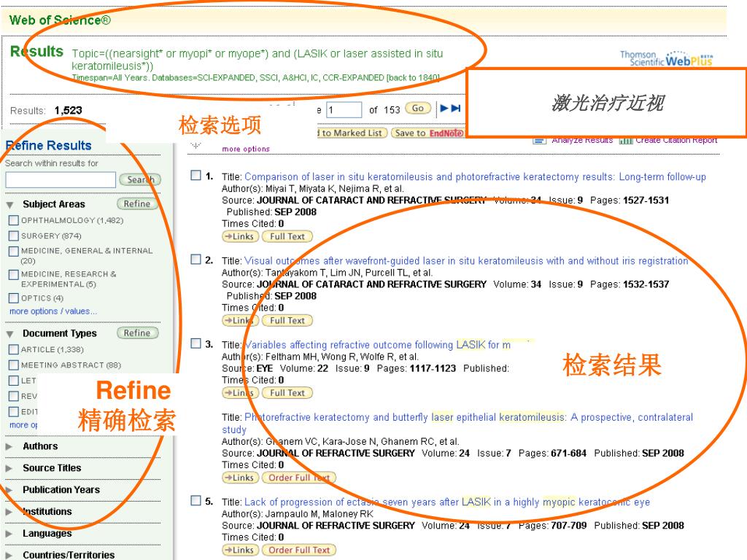Go to next results page arrow
The width and height of the screenshot is (747, 560).
click(x=444, y=108)
